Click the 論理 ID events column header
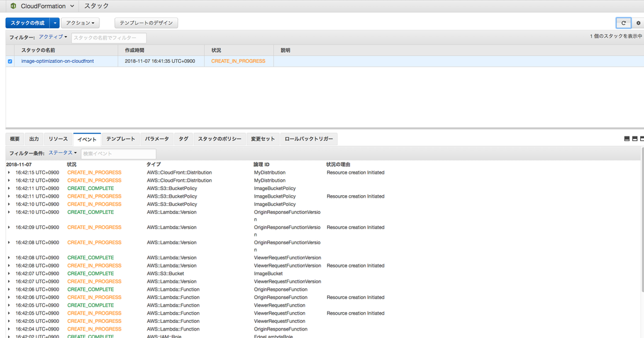Image resolution: width=644 pixels, height=338 pixels. click(262, 164)
